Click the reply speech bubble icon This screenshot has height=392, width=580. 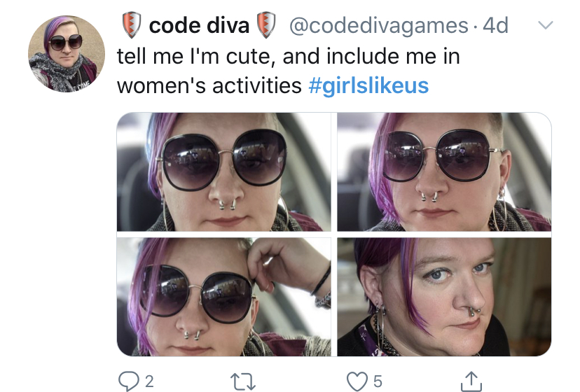click(128, 381)
